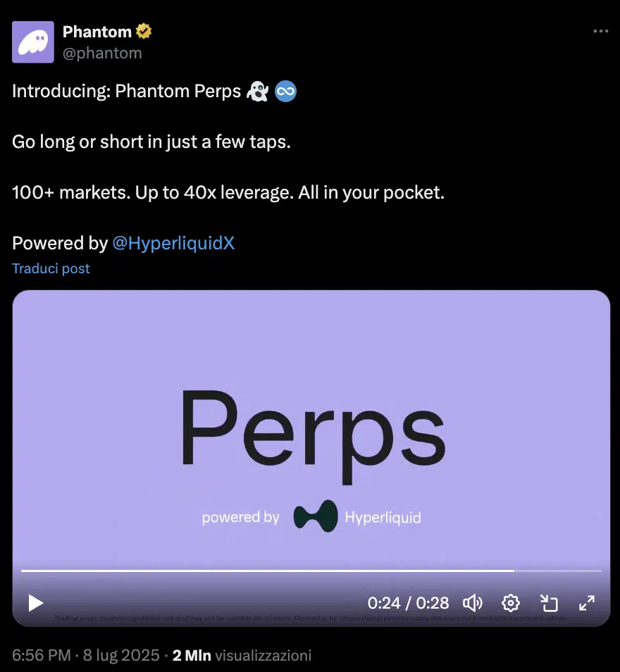
Task: Open video settings gear icon
Action: click(511, 603)
